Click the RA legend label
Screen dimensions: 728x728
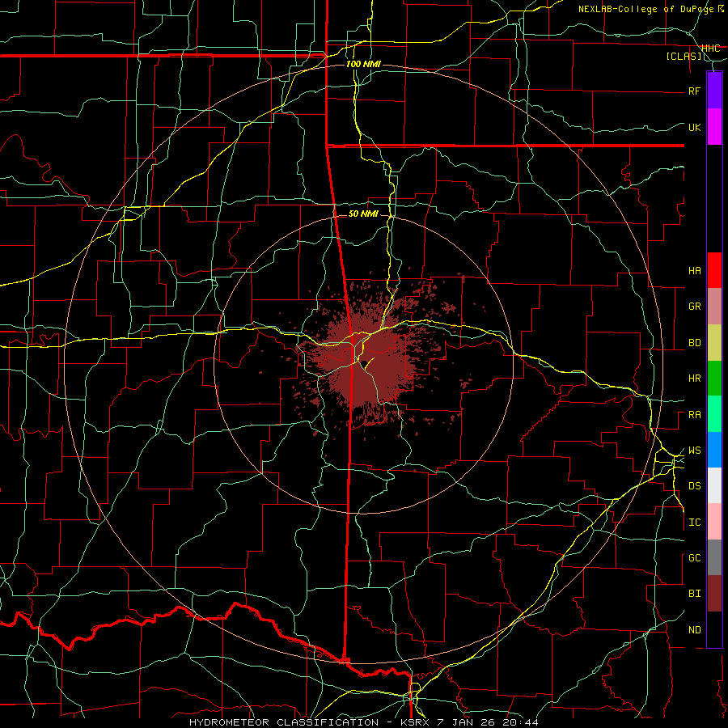(694, 415)
